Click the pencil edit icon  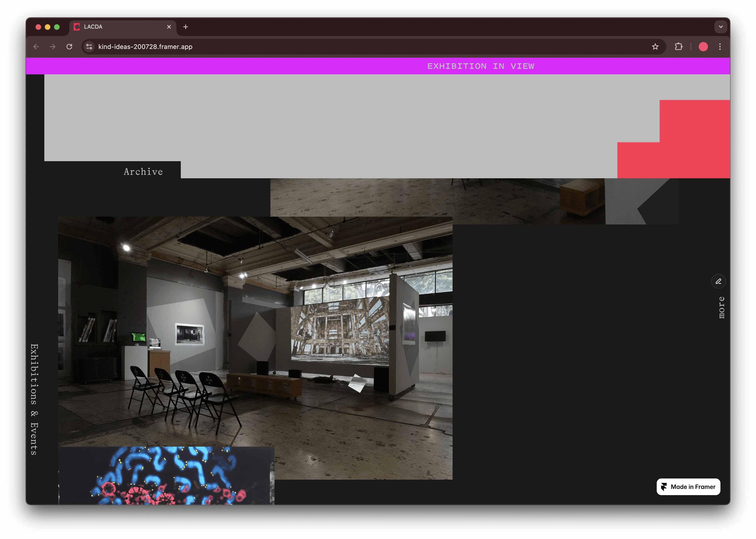point(718,282)
